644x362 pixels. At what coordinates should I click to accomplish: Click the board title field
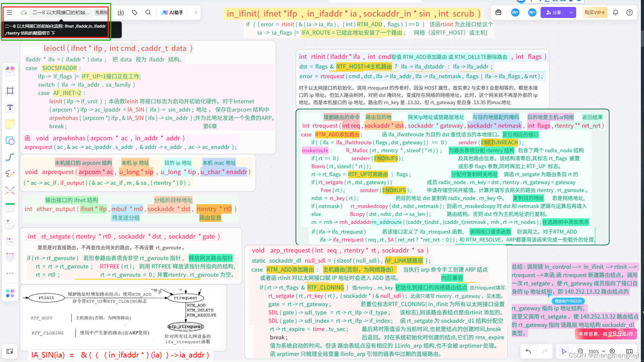coord(61,12)
